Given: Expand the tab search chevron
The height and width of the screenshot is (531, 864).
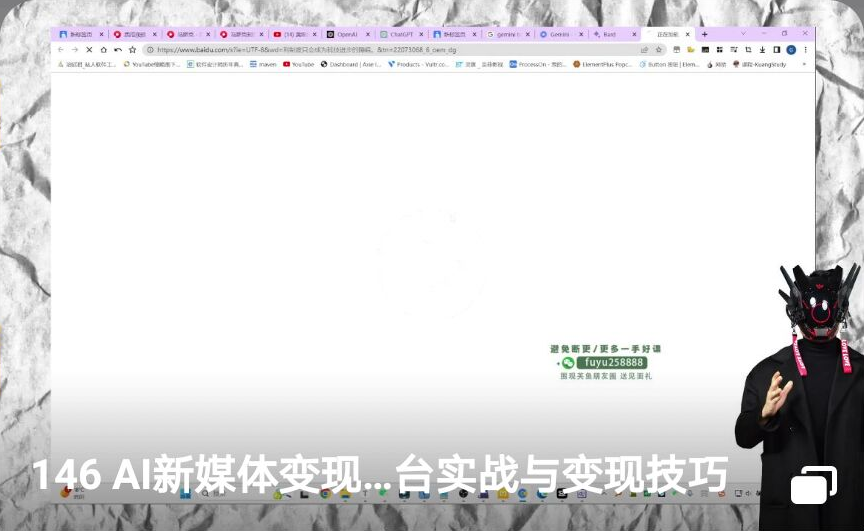Looking at the screenshot, I should tap(742, 34).
